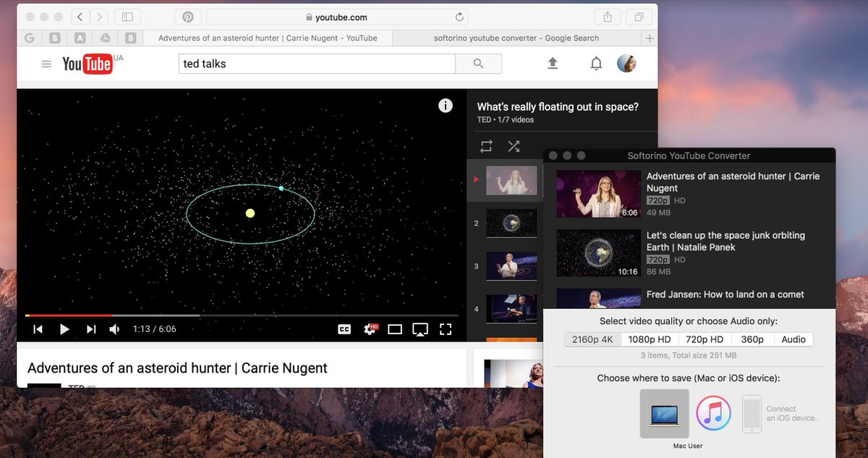Open playlist title What's really floating out in space?
868x458 pixels.
558,106
